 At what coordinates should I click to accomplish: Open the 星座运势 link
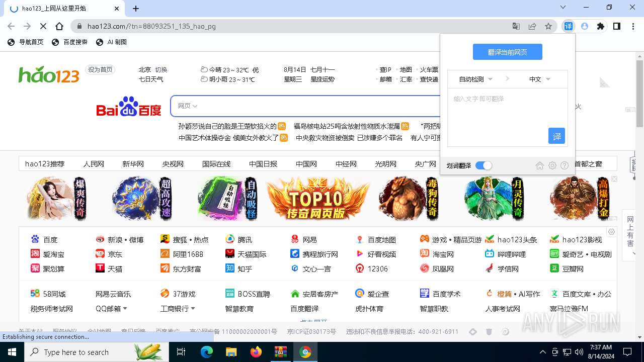tap(323, 79)
